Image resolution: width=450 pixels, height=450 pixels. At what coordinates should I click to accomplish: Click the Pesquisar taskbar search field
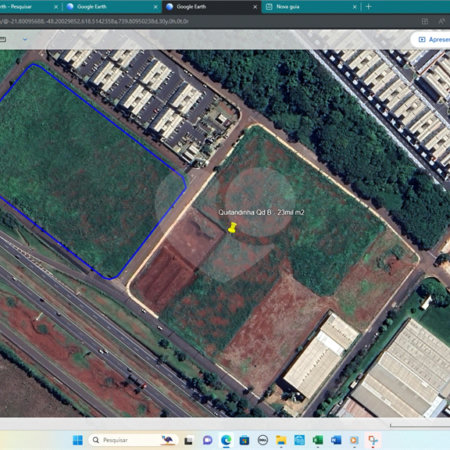coord(133,440)
